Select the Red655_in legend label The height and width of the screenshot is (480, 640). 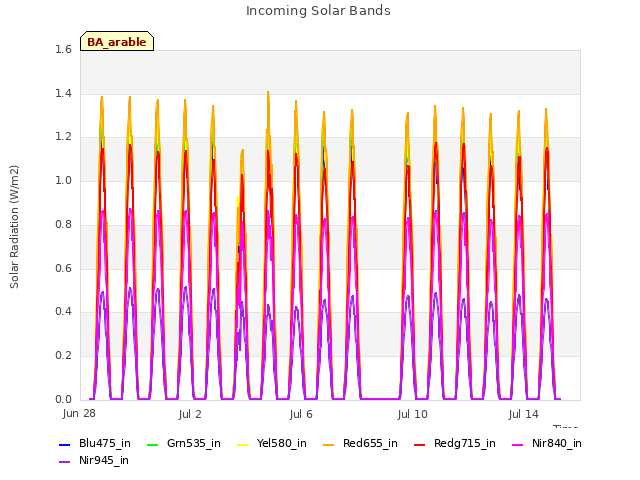[x=370, y=444]
